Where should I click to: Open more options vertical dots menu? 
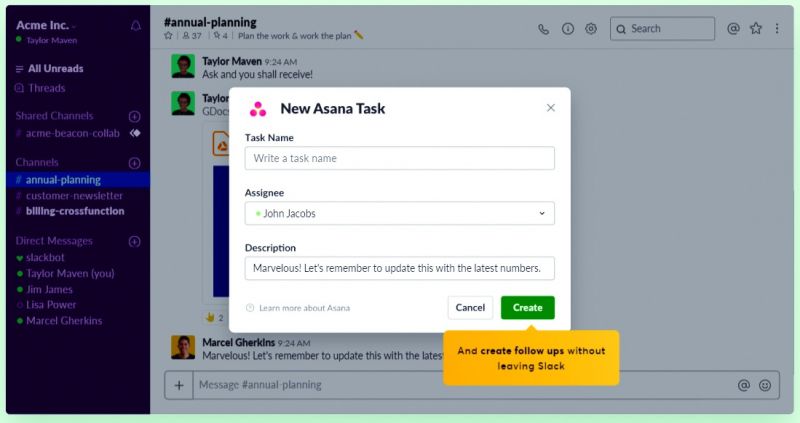point(777,29)
